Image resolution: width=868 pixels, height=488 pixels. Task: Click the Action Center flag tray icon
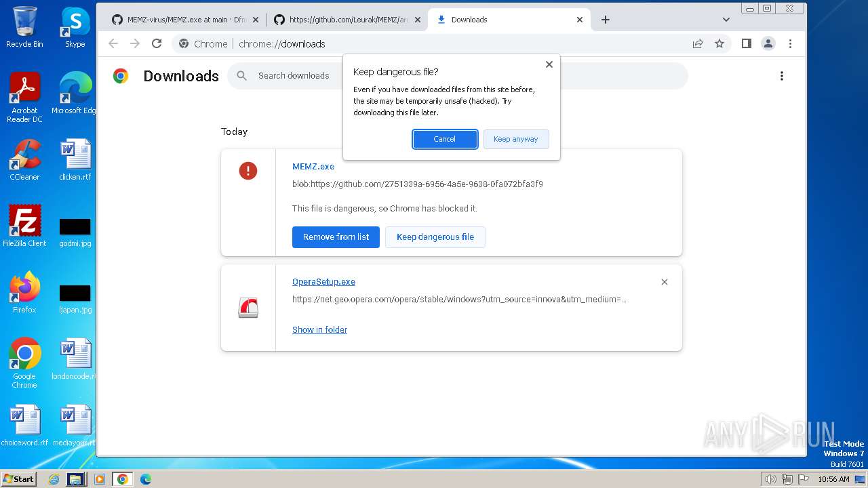[804, 479]
